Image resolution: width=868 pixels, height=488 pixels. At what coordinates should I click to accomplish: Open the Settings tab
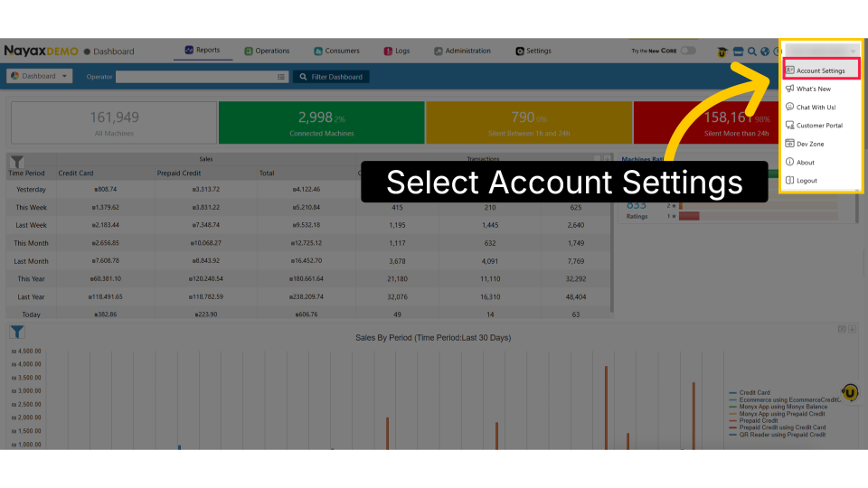533,51
